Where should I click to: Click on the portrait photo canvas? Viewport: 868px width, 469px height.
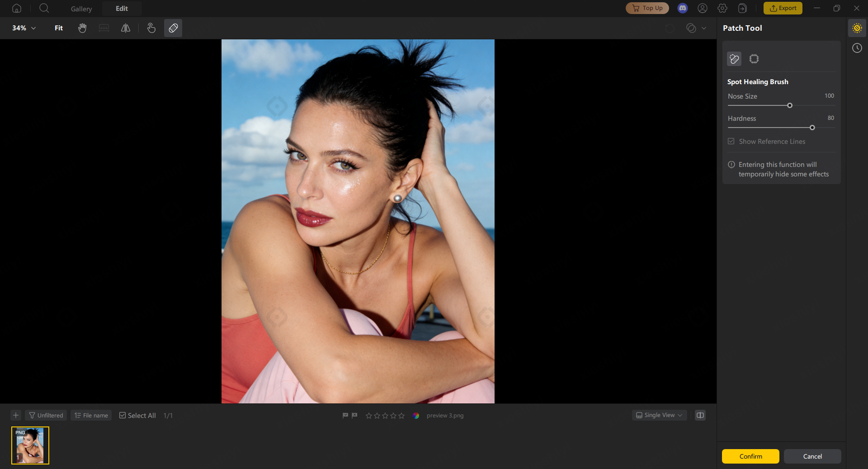(x=358, y=221)
